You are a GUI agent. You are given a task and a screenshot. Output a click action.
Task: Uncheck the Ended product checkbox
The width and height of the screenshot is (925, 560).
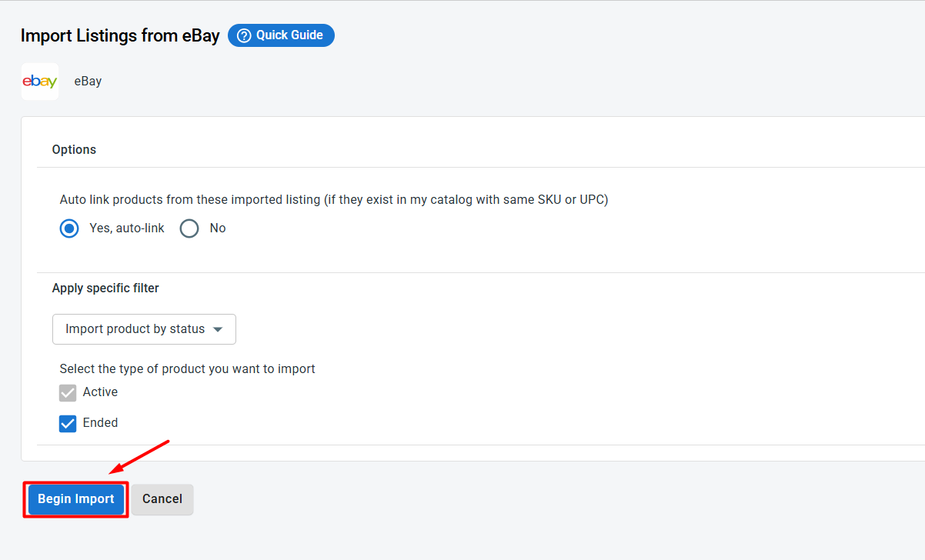68,424
